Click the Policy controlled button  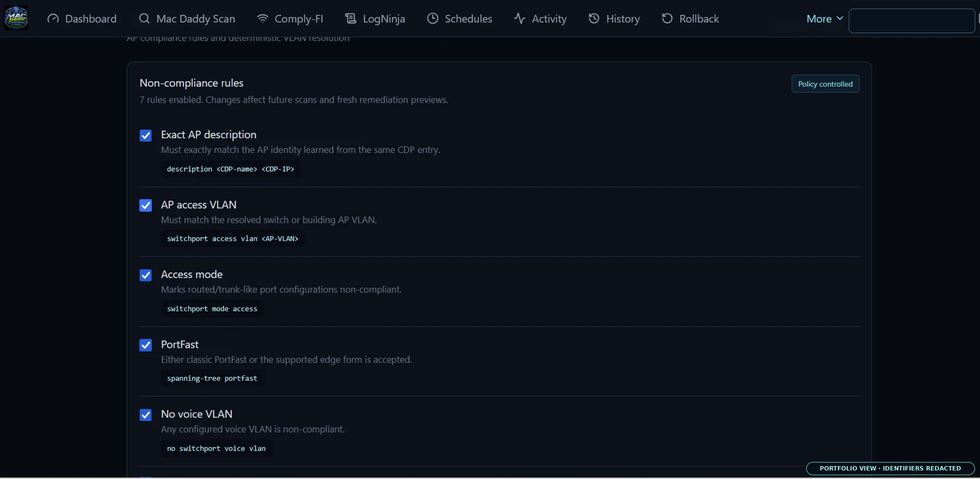tap(825, 84)
